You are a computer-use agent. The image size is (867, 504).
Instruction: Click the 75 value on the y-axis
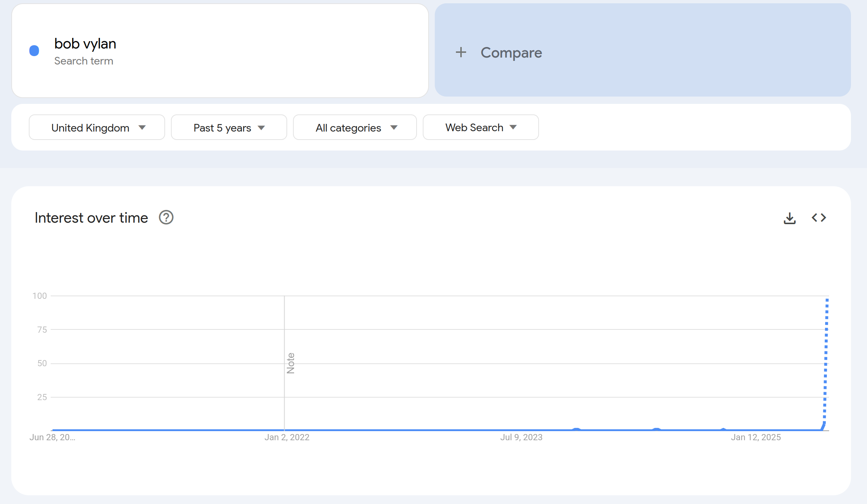pyautogui.click(x=42, y=329)
